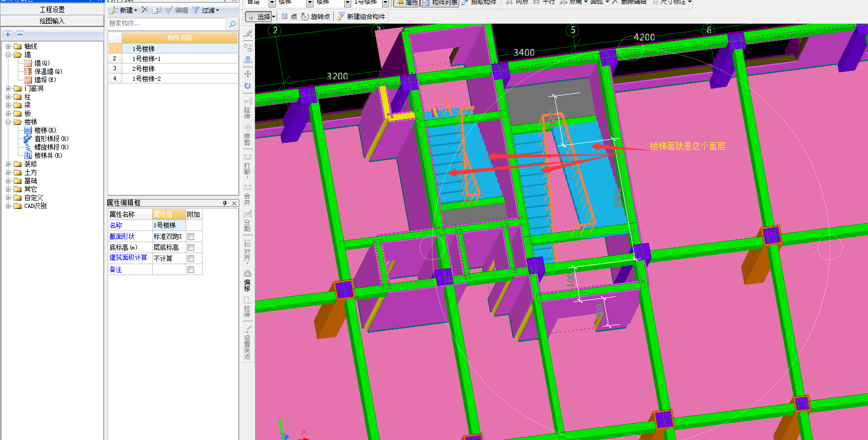
Task: Activate the Select (选择) tool
Action: [x=259, y=17]
